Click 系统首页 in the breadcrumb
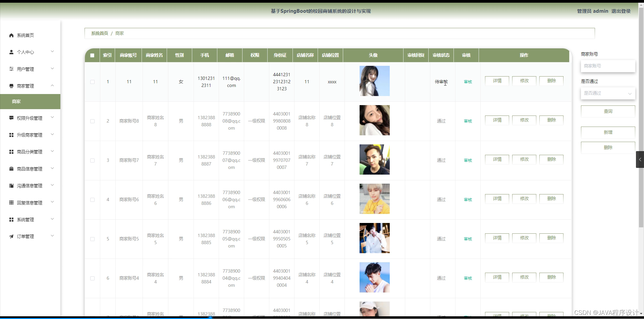 pos(100,33)
